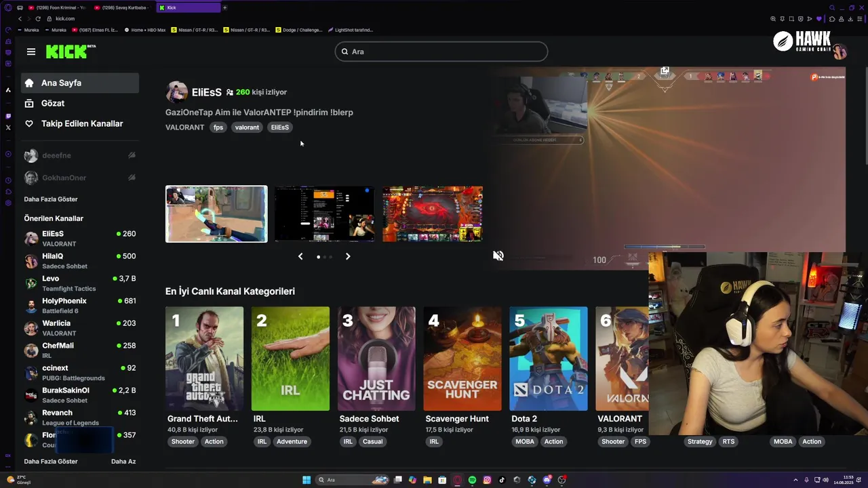The image size is (868, 488).
Task: Collapse recommended list with Daha Az
Action: (x=123, y=462)
